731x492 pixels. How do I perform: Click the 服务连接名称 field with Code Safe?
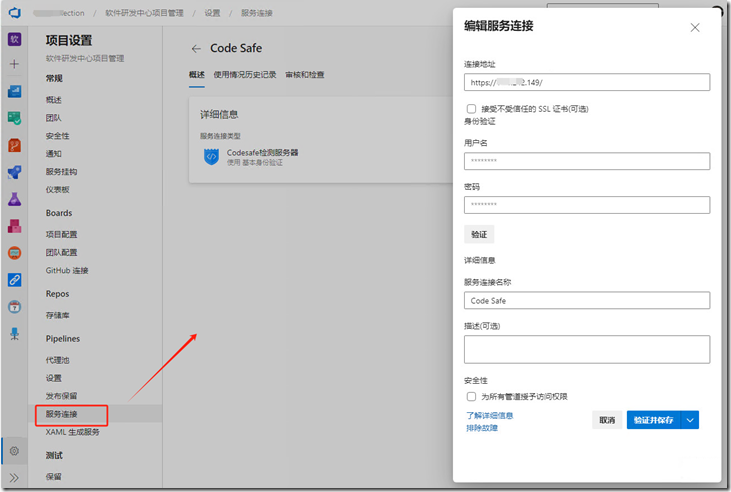(587, 300)
